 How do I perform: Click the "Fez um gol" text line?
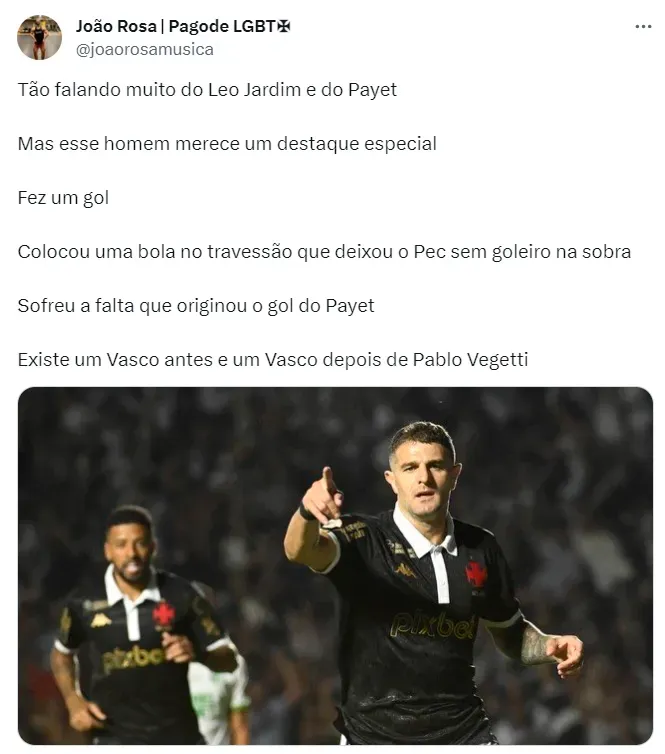(63, 198)
